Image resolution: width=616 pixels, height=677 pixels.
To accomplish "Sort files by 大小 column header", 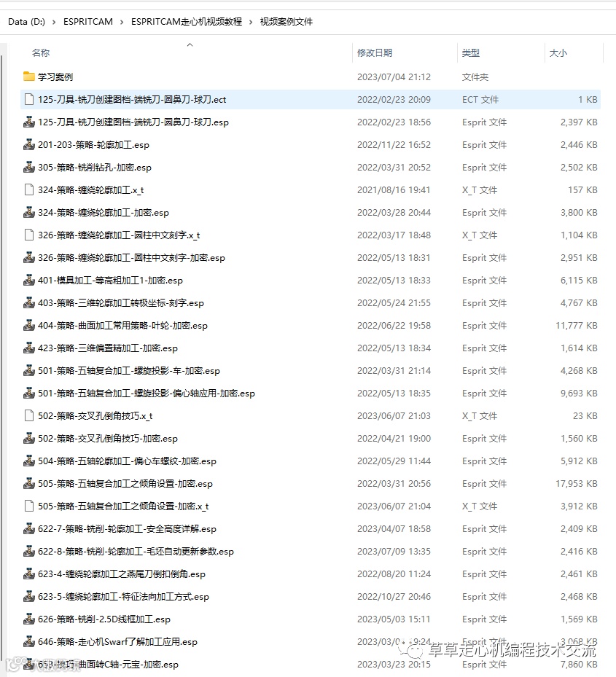I will pos(558,52).
